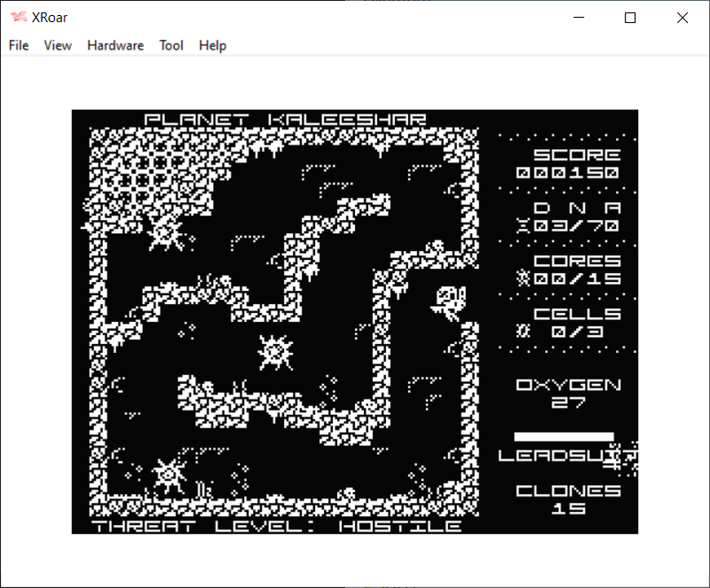Click the "LEADSUIT" status text

pos(568,455)
